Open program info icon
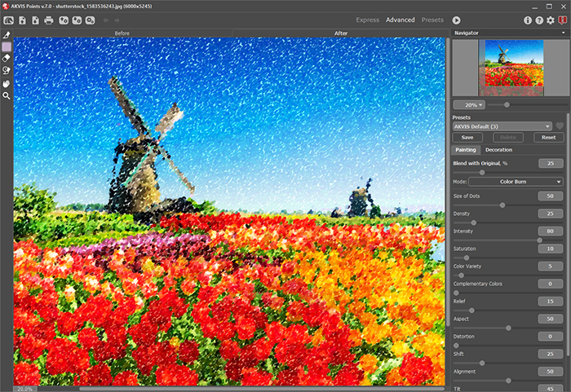The image size is (571, 392). coord(528,20)
